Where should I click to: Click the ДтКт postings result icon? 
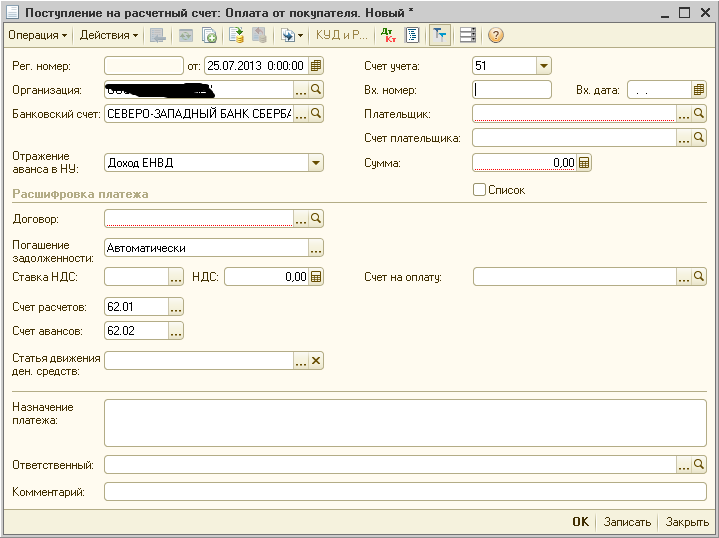pos(388,35)
